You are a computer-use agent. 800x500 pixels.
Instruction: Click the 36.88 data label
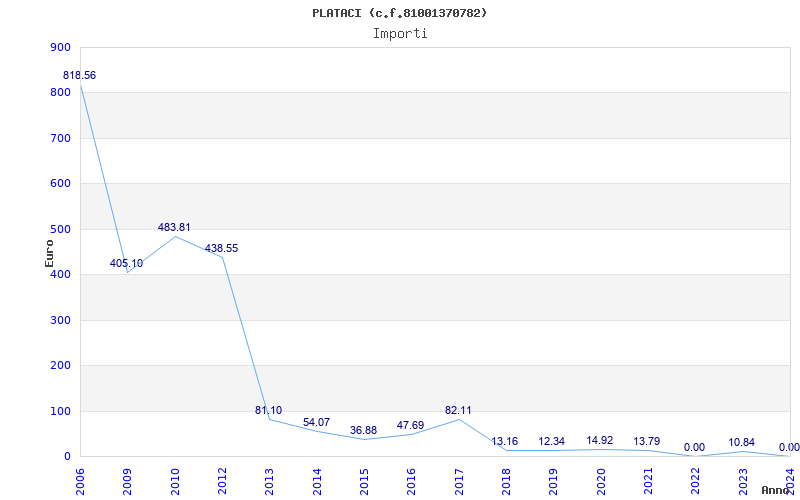pyautogui.click(x=363, y=430)
